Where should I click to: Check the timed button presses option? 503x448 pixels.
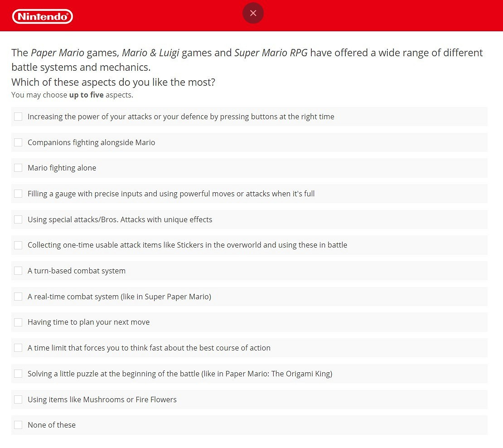click(18, 117)
